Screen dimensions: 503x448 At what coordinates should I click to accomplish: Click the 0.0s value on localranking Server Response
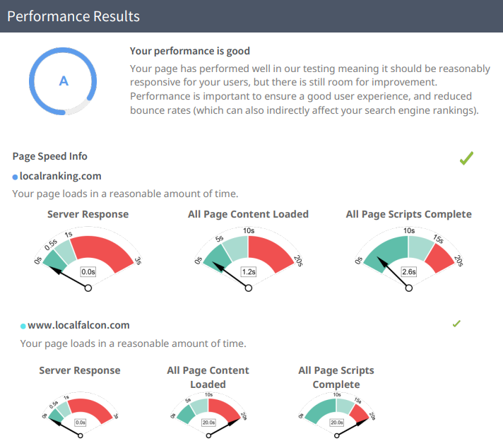point(88,271)
